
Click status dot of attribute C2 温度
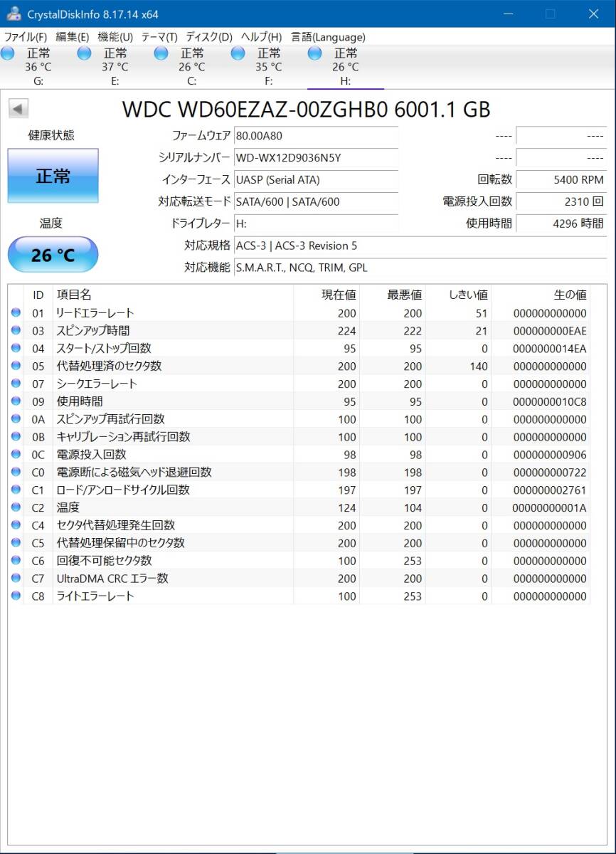point(16,508)
